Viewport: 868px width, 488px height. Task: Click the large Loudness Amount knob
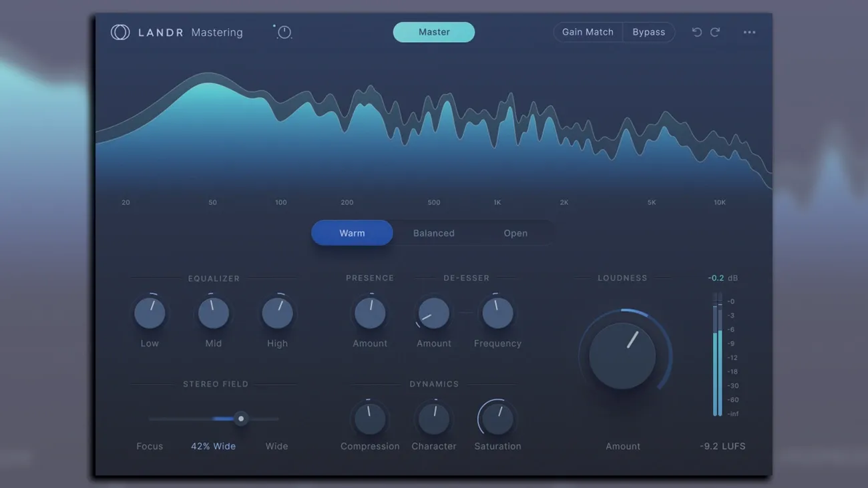point(623,356)
